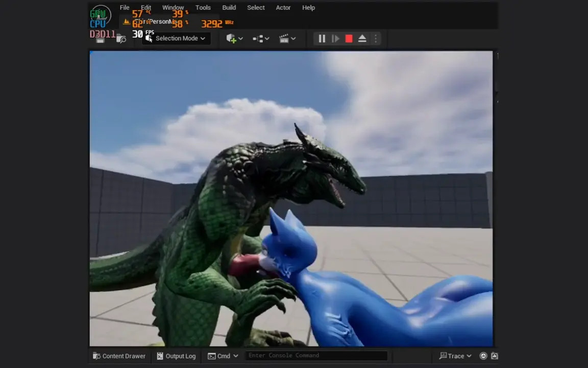Click the browse content icon beside save
Screen dimensions: 588x368
121,39
